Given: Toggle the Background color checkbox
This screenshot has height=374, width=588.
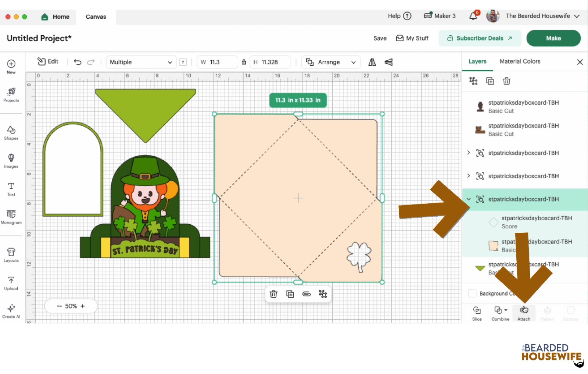Looking at the screenshot, I should [472, 293].
